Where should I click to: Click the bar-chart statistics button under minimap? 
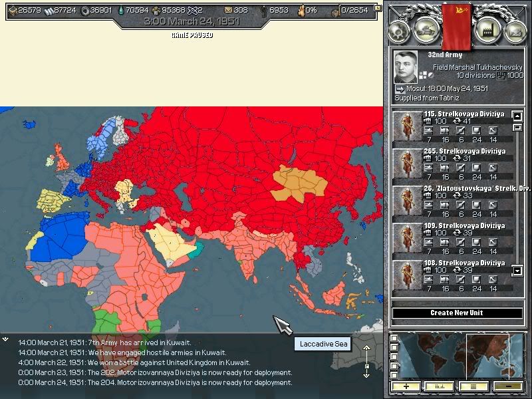coord(440,386)
